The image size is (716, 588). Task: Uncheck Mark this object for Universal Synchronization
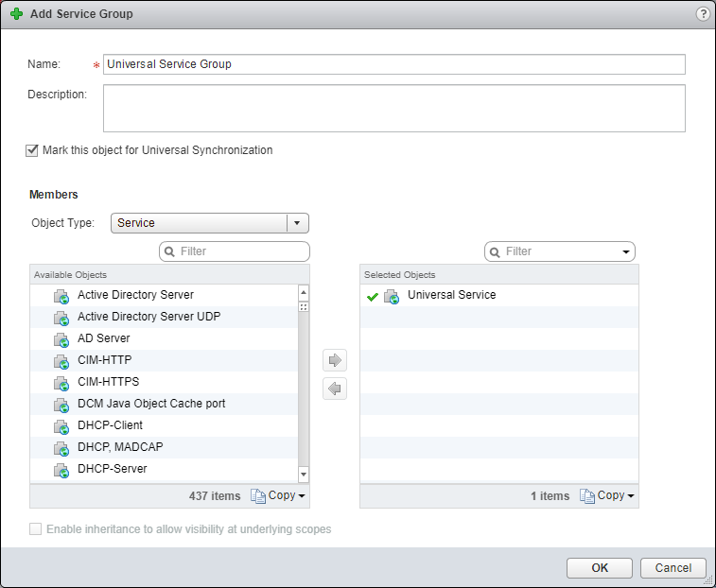33,150
